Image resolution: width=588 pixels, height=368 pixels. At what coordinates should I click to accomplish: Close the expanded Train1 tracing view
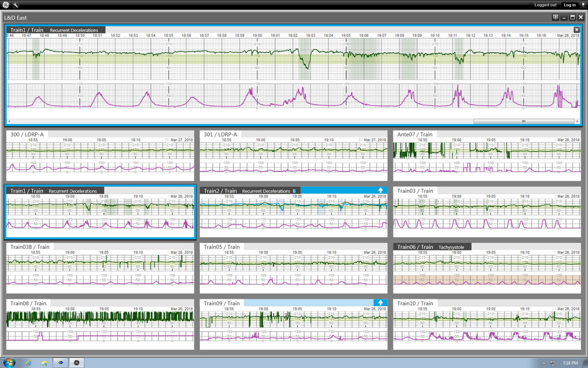(577, 29)
